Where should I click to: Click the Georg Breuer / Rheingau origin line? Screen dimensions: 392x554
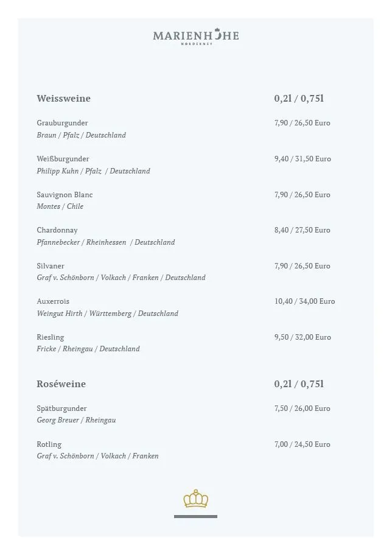[76, 420]
